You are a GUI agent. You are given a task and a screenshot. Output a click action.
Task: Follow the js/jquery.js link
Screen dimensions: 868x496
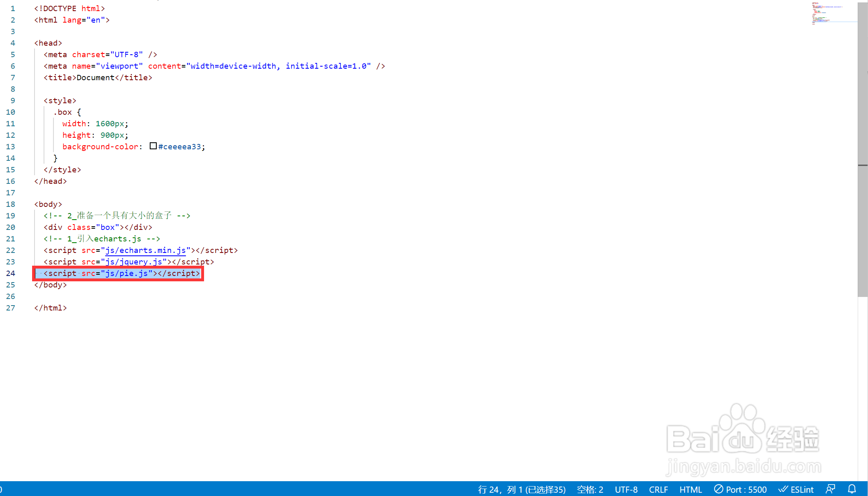click(133, 262)
